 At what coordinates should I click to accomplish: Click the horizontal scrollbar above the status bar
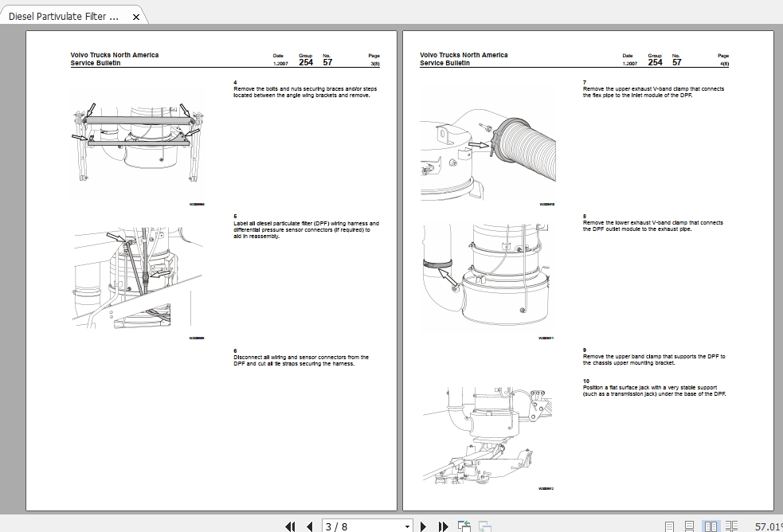click(390, 513)
